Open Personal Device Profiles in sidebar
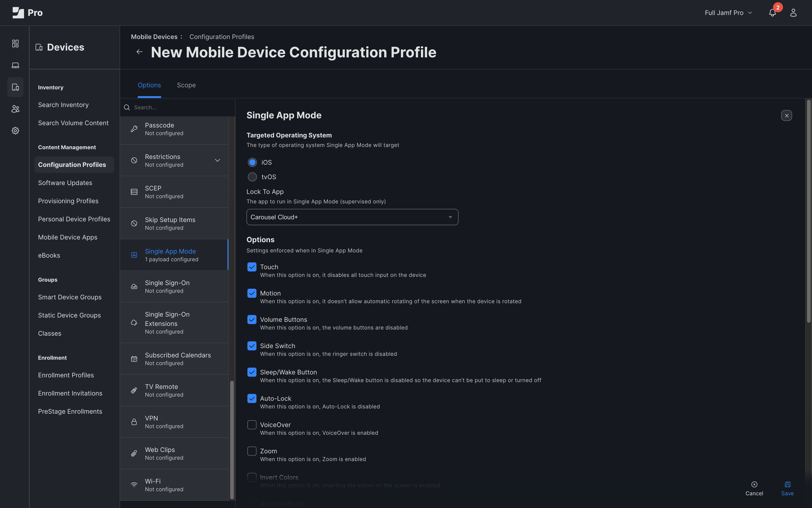This screenshot has width=812, height=508. 74,219
